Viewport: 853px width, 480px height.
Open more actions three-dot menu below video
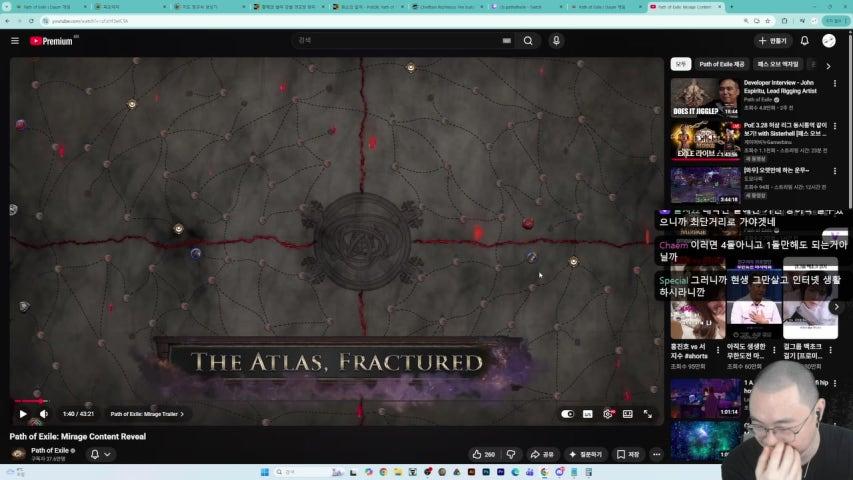click(x=657, y=454)
